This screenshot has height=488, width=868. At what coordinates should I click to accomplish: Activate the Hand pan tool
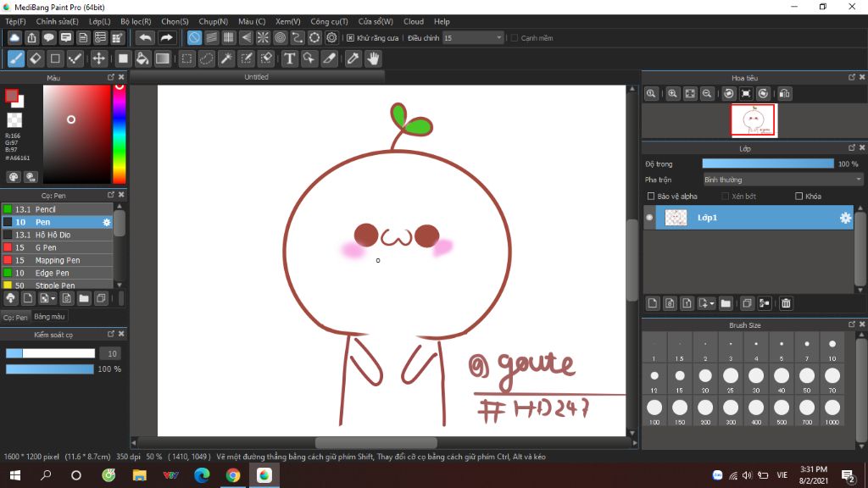coord(373,58)
